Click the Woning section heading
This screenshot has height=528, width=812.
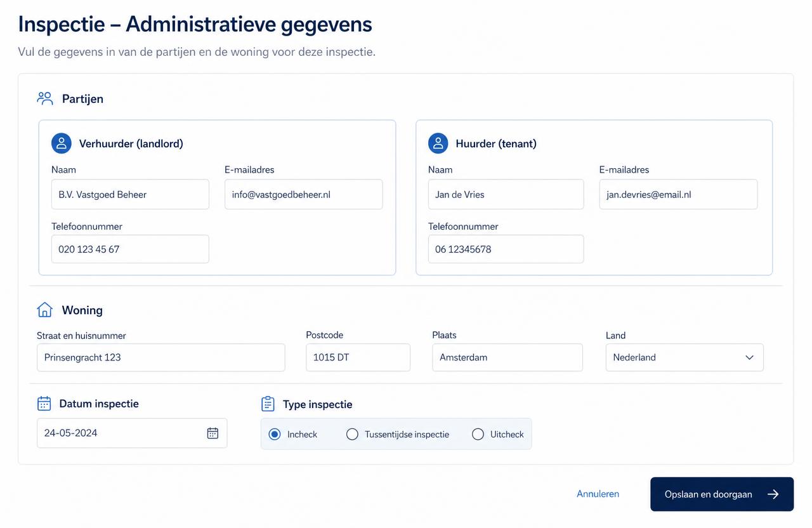pos(82,310)
